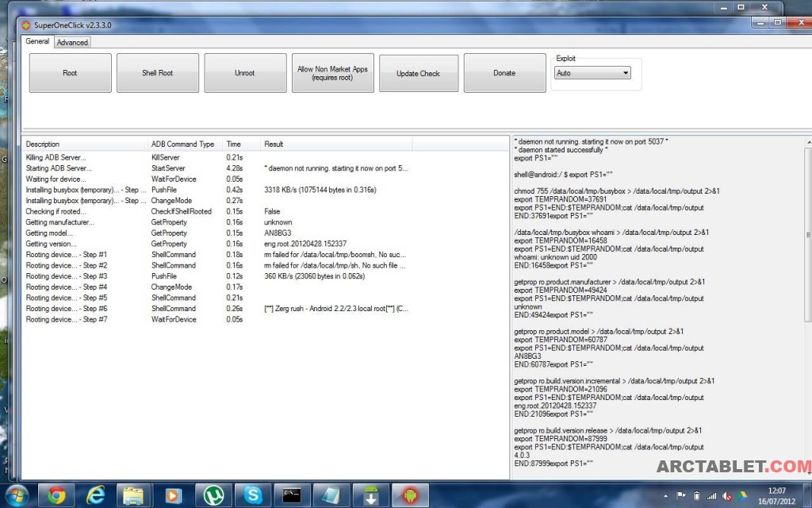The width and height of the screenshot is (812, 508).
Task: Select the 'Killing ADB Server...' row
Action: point(217,158)
